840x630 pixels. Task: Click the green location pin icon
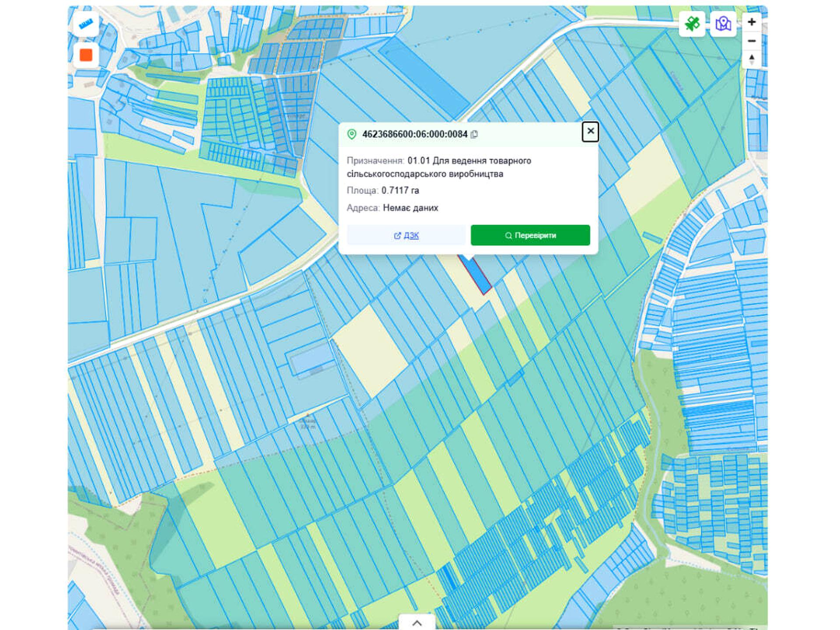(352, 134)
